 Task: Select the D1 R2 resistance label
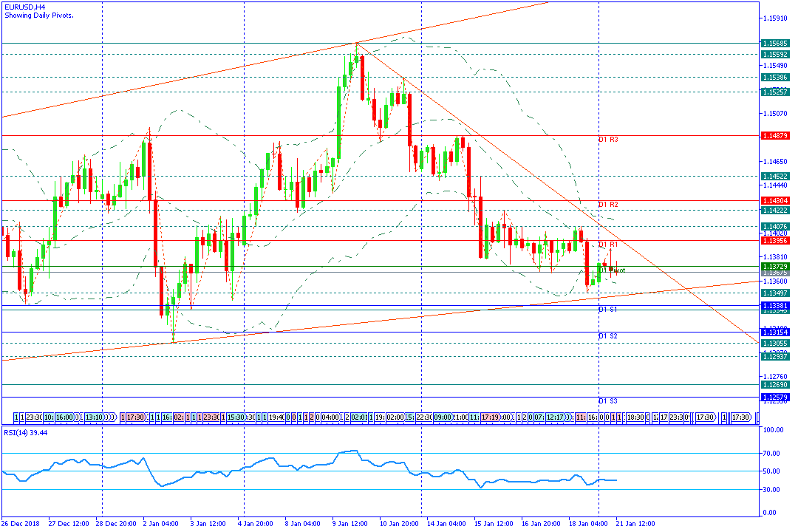click(608, 204)
